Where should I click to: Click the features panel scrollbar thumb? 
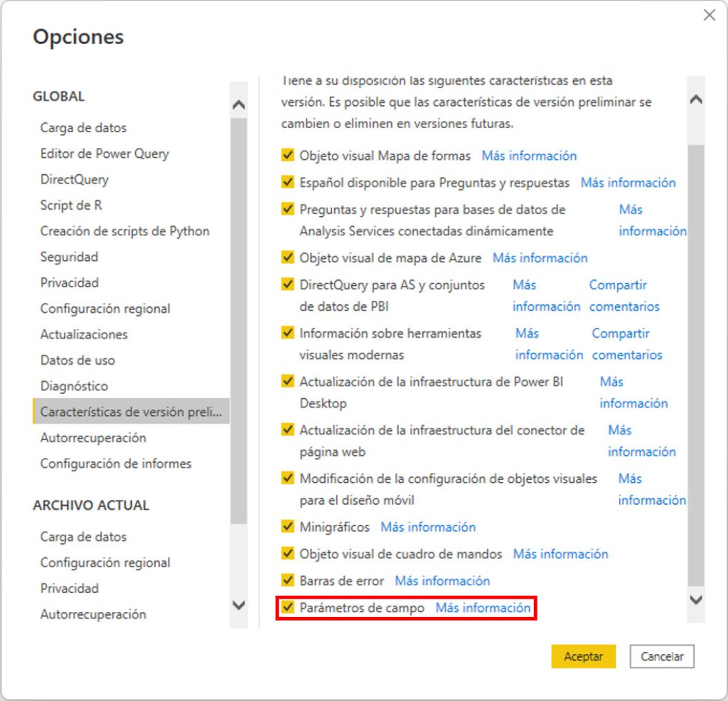point(696,365)
